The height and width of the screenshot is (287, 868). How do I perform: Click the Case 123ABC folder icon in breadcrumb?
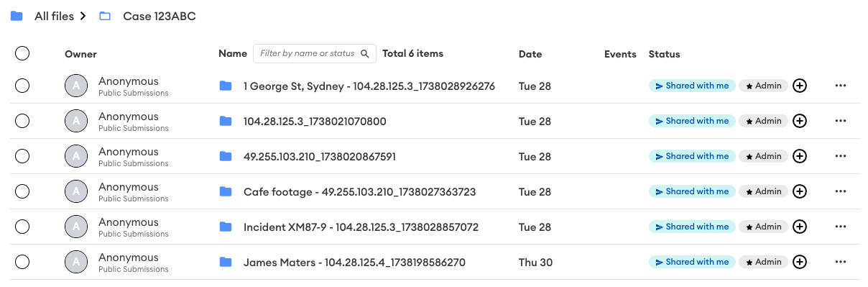105,16
